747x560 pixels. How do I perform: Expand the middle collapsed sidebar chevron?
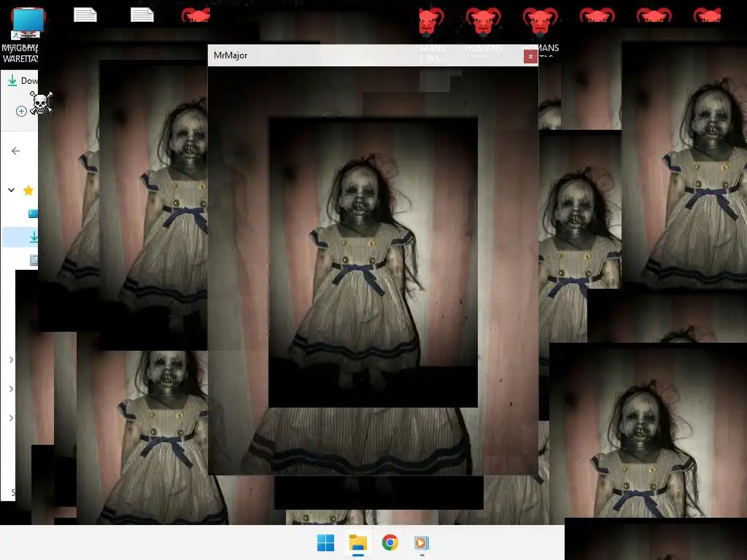[12, 389]
